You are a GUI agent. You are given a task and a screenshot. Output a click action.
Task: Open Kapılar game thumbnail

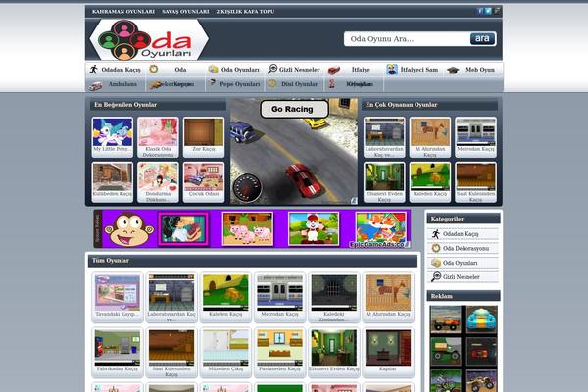(x=388, y=348)
